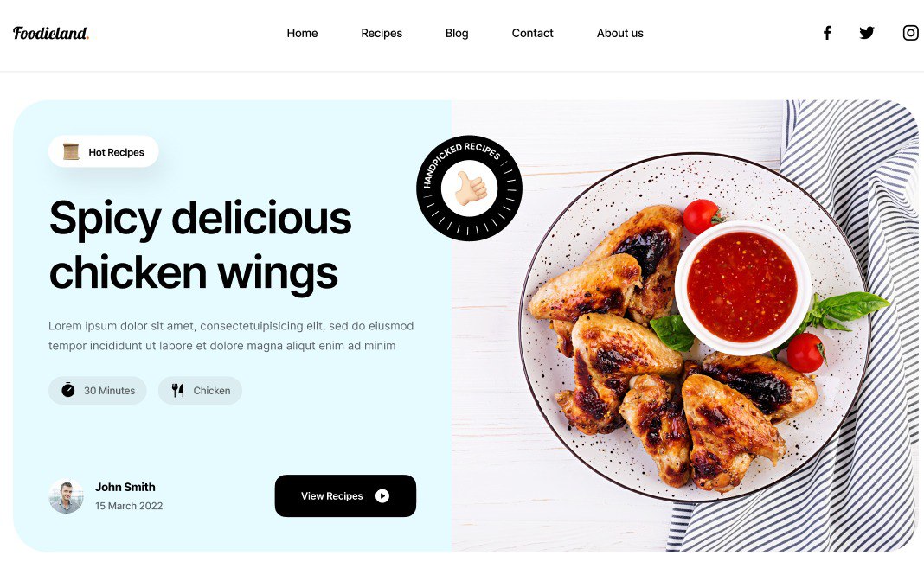Open the Facebook social icon
The width and height of the screenshot is (924, 562).
coord(827,33)
